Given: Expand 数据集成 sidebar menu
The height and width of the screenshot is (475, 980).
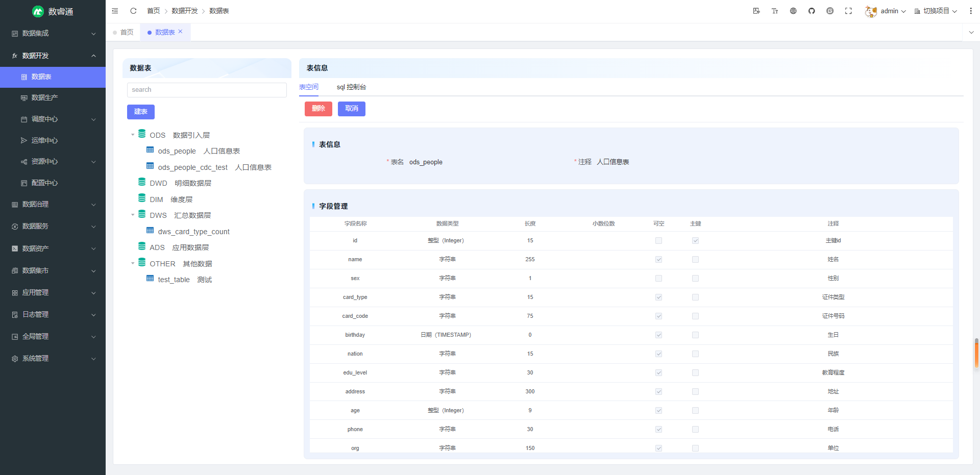Looking at the screenshot, I should coord(53,34).
